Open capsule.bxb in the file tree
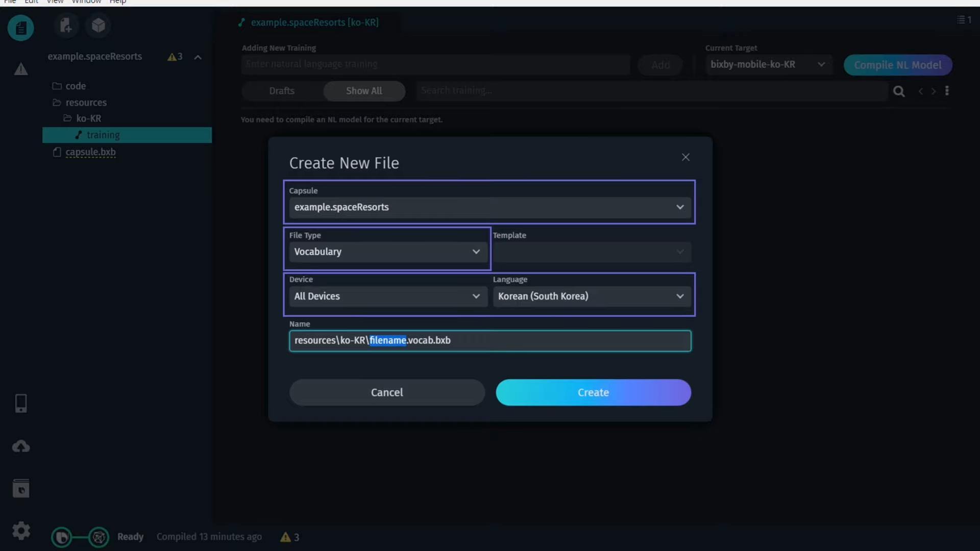This screenshot has width=980, height=551. (x=90, y=152)
